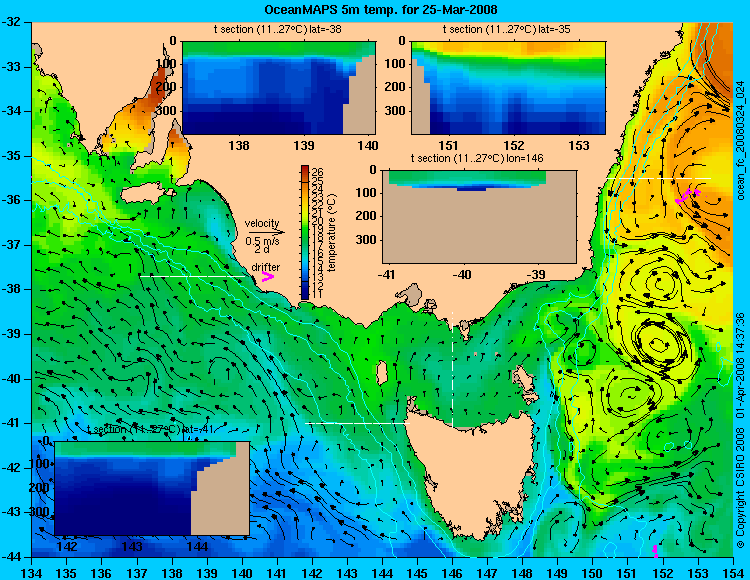Click the 'drifter' legend label
Viewport: 750px width, 580px height.
click(265, 267)
